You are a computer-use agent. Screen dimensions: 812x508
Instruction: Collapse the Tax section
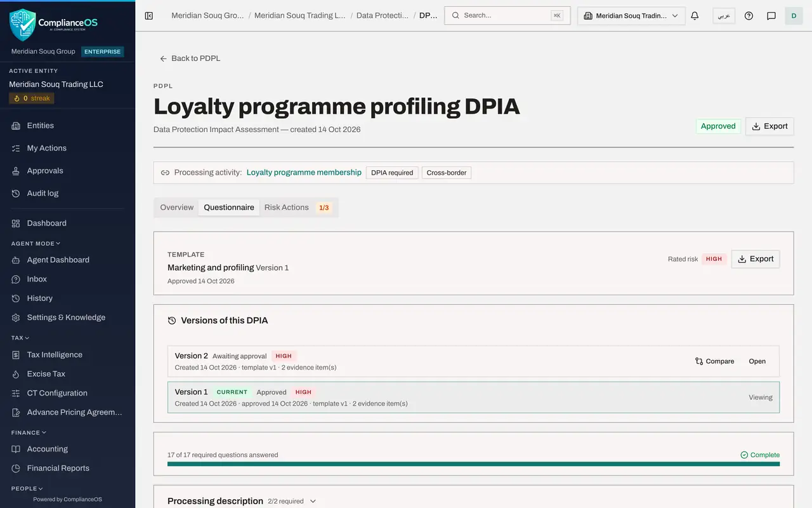point(20,338)
